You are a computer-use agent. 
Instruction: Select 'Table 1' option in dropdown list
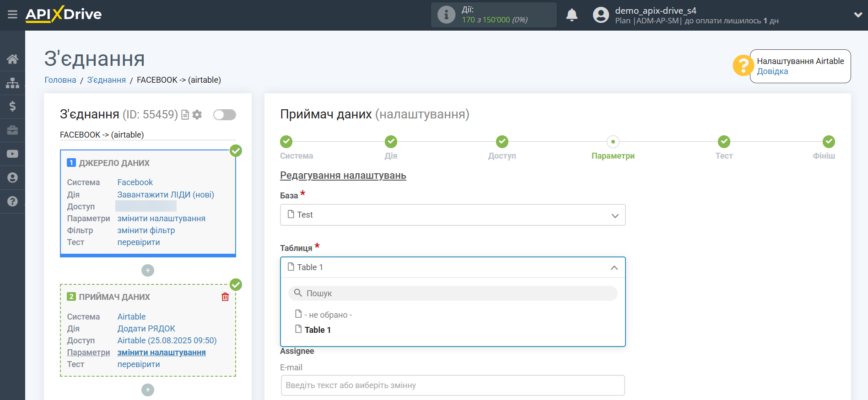[x=318, y=330]
